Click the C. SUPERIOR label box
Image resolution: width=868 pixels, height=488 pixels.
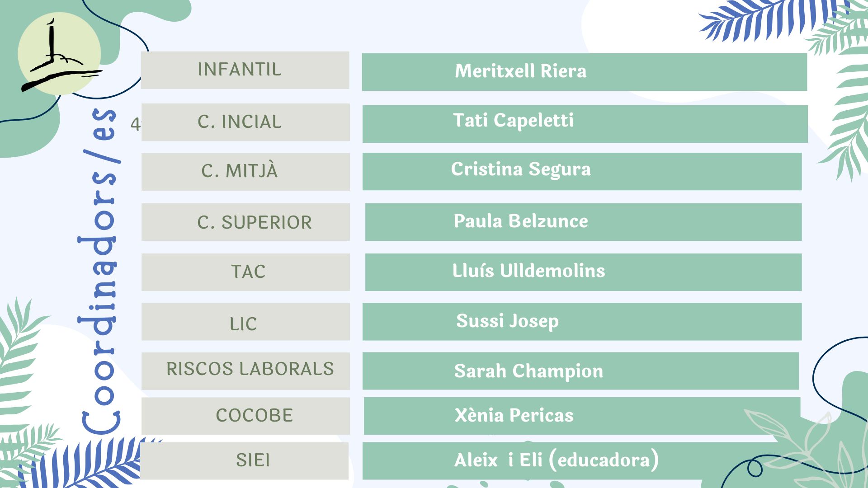point(245,222)
